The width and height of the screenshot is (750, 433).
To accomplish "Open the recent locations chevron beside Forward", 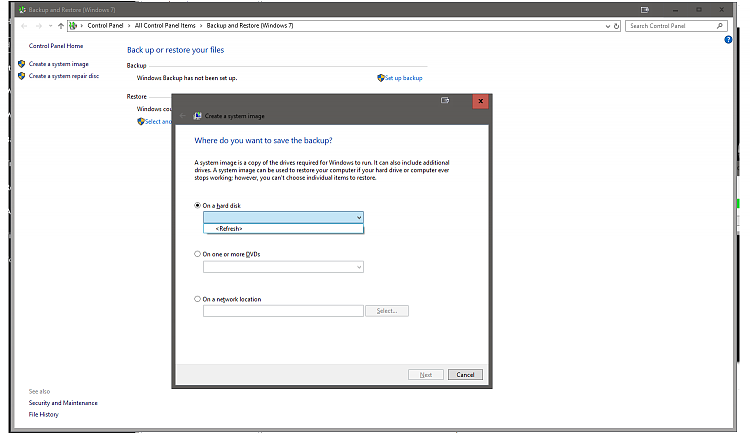I will 50,26.
